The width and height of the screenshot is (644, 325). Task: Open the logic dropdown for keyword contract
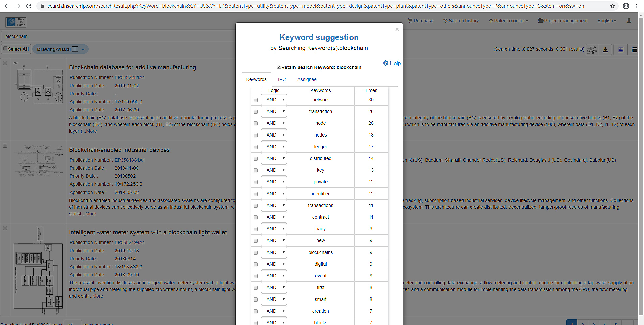click(274, 217)
